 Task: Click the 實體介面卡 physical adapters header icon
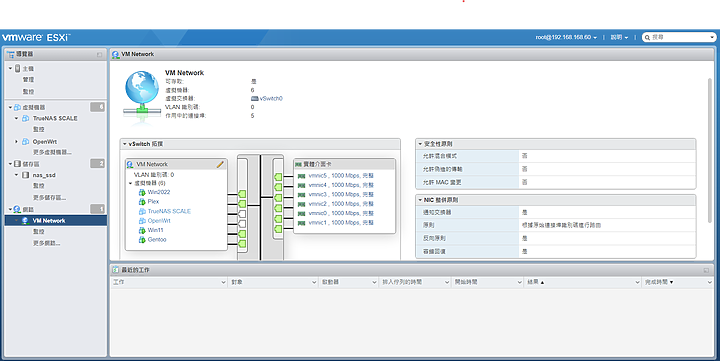(299, 164)
